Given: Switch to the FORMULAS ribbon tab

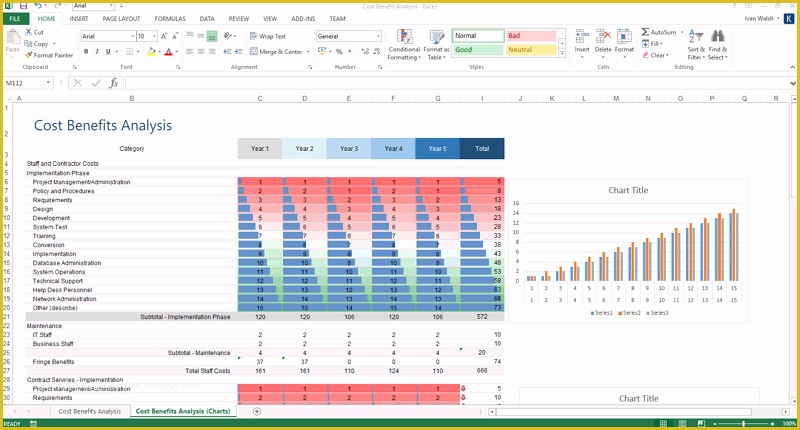Looking at the screenshot, I should 170,18.
